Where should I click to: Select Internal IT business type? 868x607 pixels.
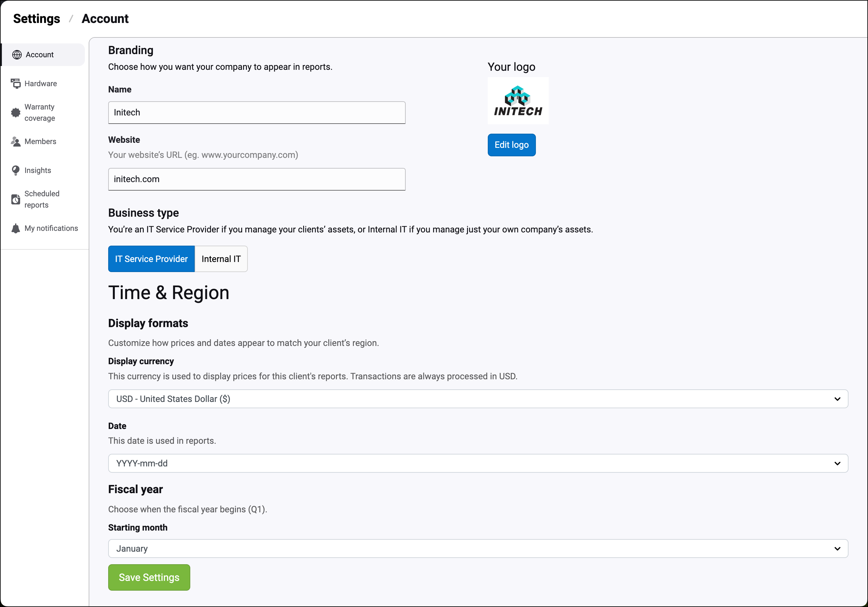click(221, 259)
